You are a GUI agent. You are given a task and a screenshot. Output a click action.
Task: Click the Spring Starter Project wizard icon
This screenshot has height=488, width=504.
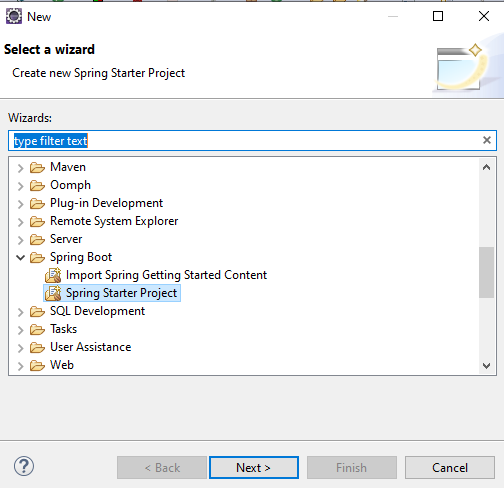[53, 293]
